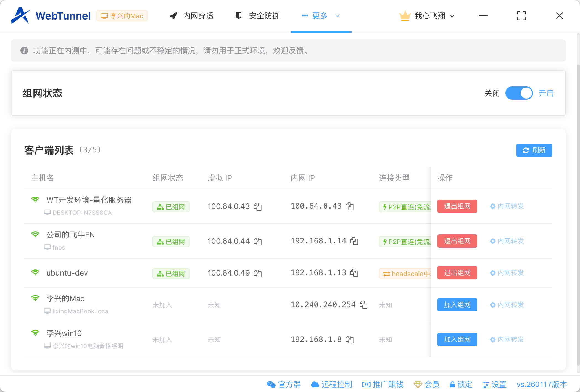Image resolution: width=580 pixels, height=392 pixels.
Task: Click 退出组网 for ubuntu-dev
Action: [x=457, y=273]
